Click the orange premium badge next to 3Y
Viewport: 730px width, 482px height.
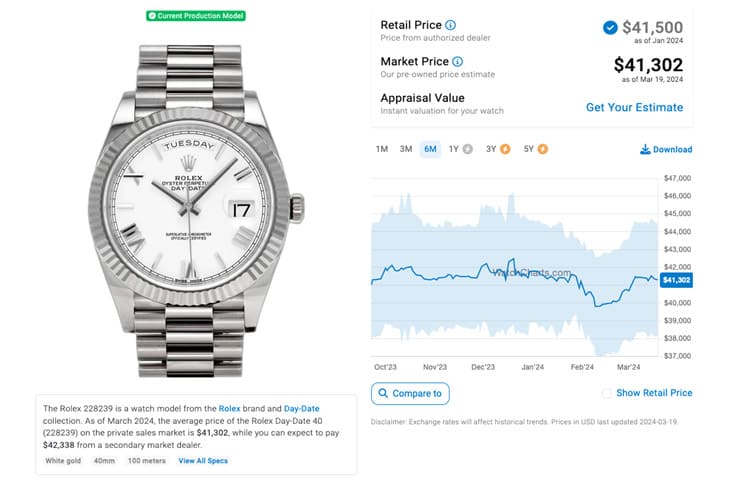click(x=505, y=149)
